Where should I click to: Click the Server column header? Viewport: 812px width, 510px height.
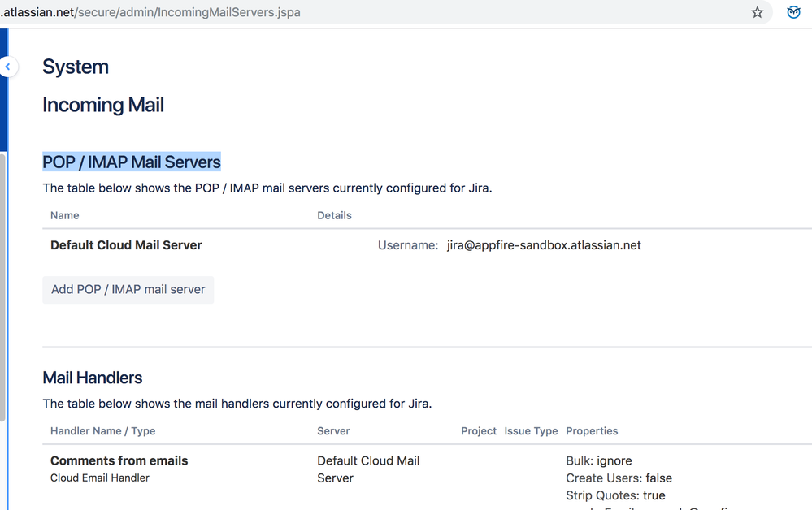click(x=333, y=431)
